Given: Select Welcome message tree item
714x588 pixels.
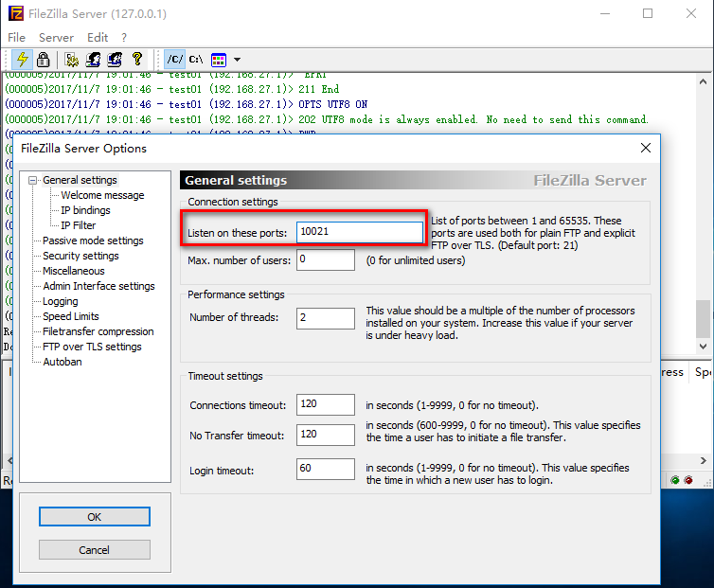Looking at the screenshot, I should 102,195.
